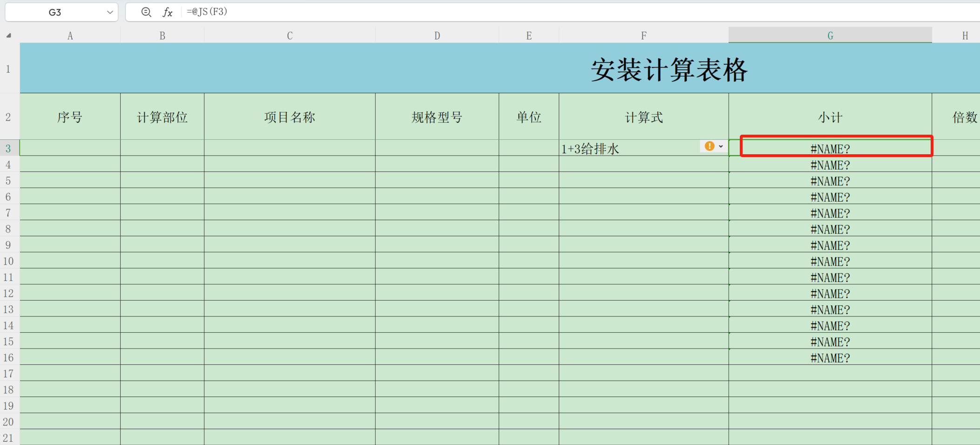Viewport: 980px width, 445px height.
Task: Open the Name Box dropdown arrow
Action: point(110,12)
